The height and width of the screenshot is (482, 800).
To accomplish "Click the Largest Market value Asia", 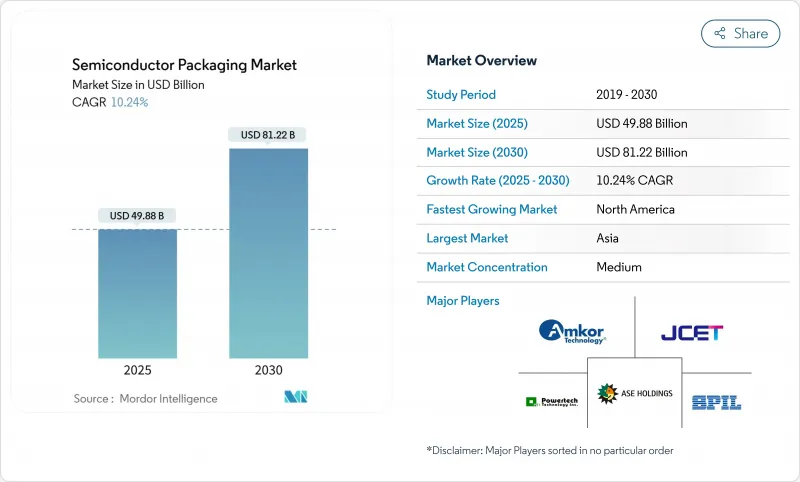I will click(609, 238).
